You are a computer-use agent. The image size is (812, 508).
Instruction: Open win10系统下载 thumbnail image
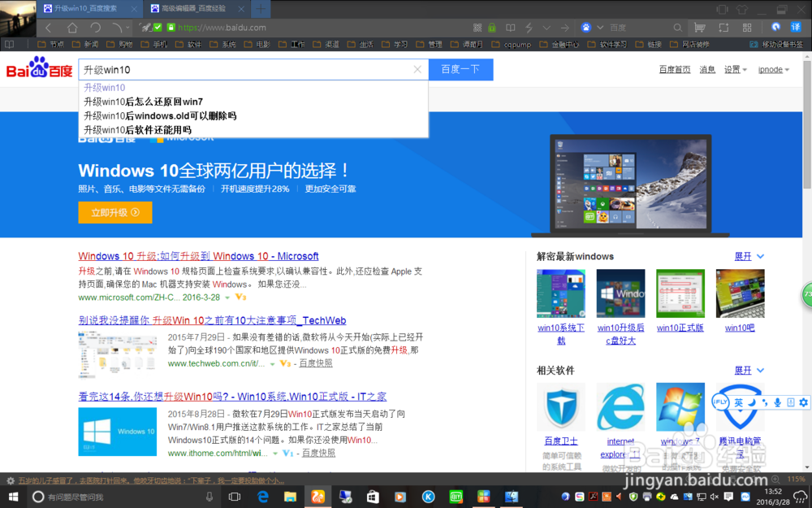pyautogui.click(x=561, y=293)
